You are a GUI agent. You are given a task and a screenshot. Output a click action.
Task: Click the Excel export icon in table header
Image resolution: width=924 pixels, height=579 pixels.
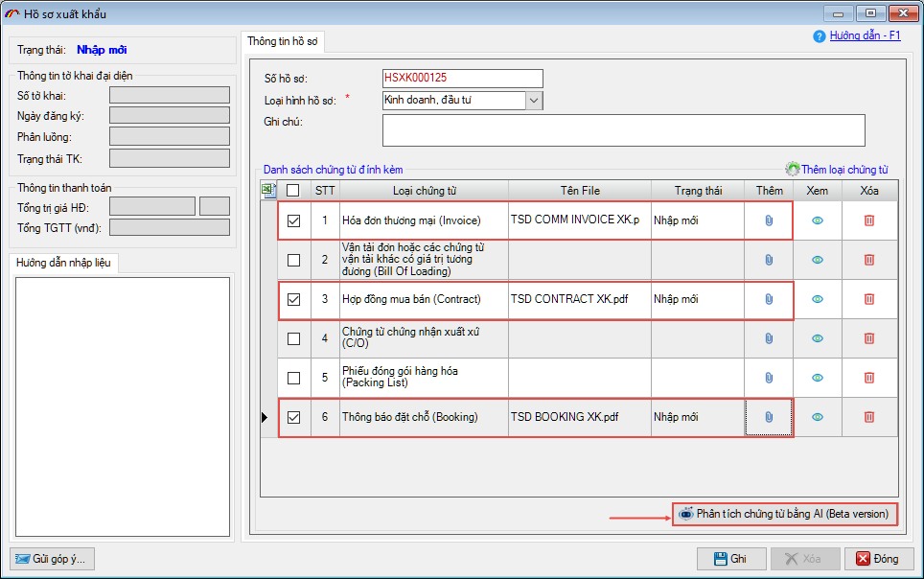coord(268,191)
